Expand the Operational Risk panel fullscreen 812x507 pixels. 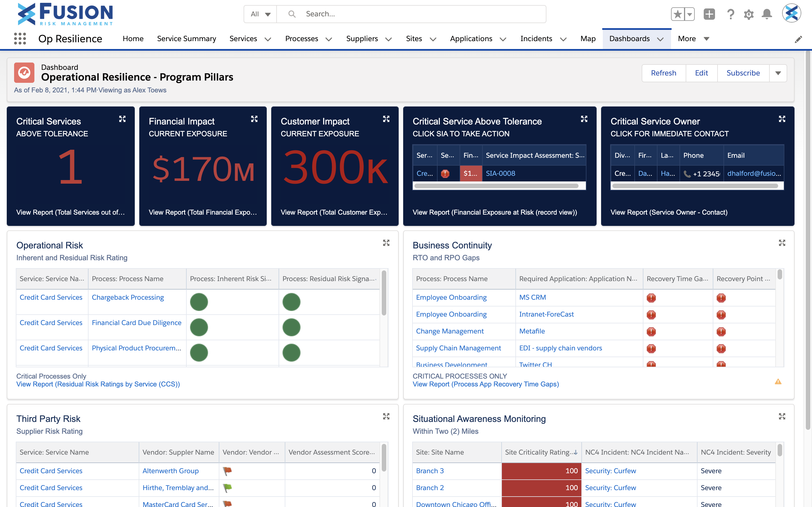pyautogui.click(x=387, y=243)
